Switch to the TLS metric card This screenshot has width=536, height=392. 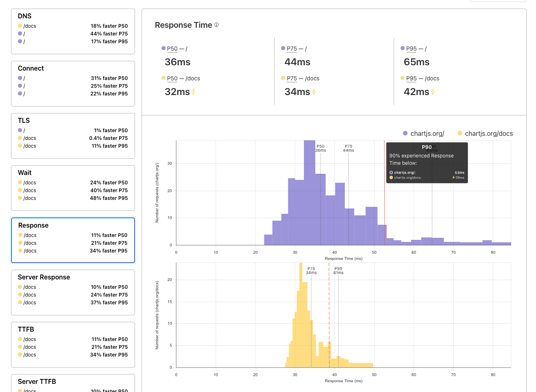(73, 136)
